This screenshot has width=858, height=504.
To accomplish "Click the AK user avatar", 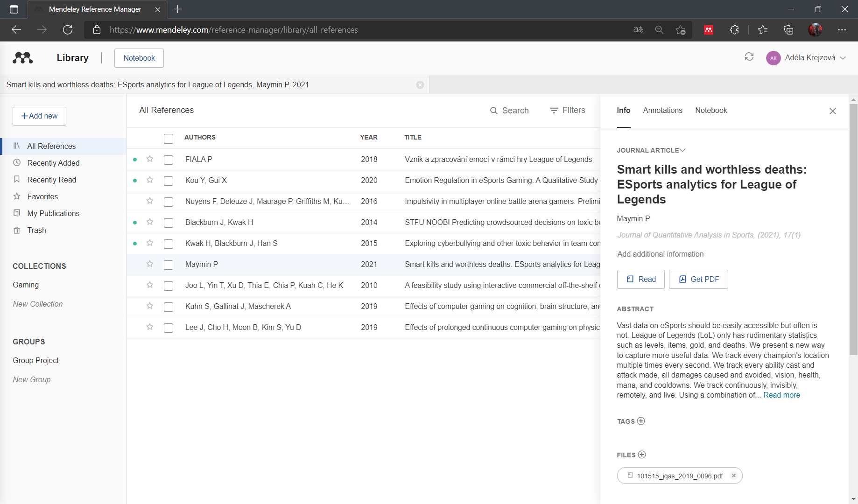I will (773, 58).
